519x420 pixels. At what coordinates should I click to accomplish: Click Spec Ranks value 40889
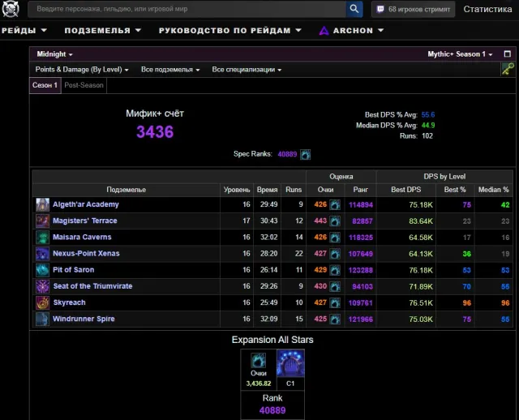287,154
